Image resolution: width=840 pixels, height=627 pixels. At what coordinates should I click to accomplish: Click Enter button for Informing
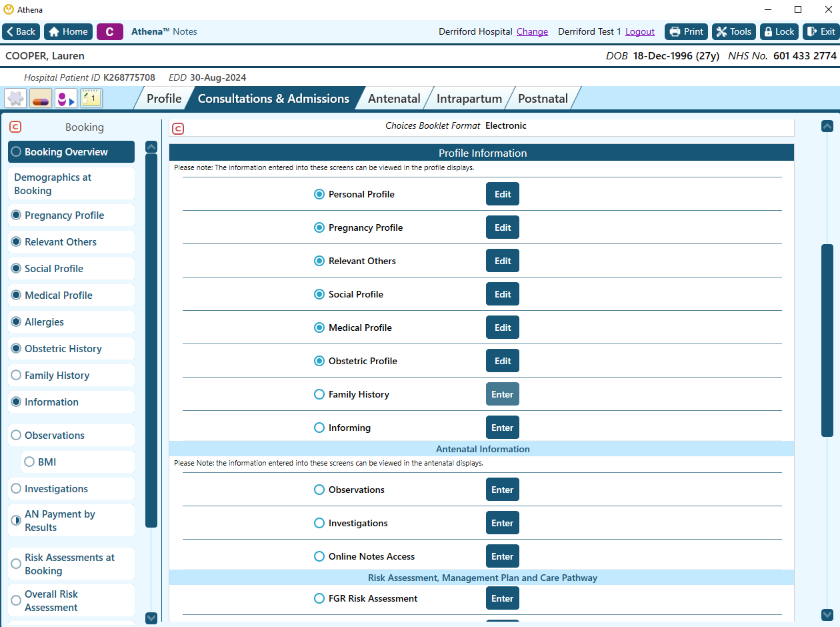click(x=503, y=428)
